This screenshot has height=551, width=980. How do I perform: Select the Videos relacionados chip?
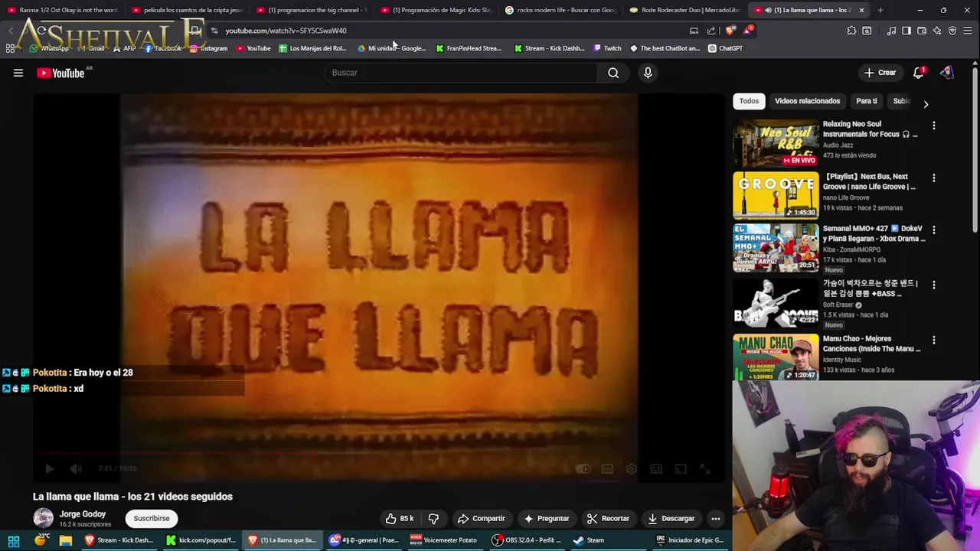[x=807, y=101]
